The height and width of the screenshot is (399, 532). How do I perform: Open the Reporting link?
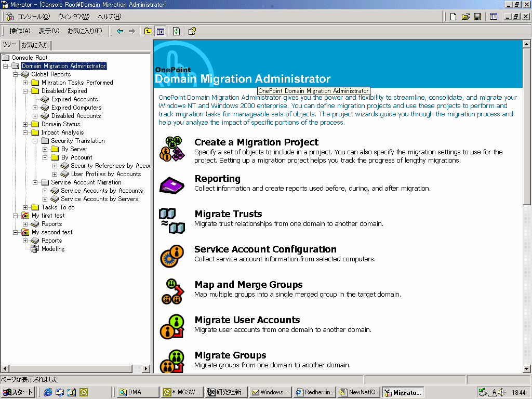click(x=218, y=179)
